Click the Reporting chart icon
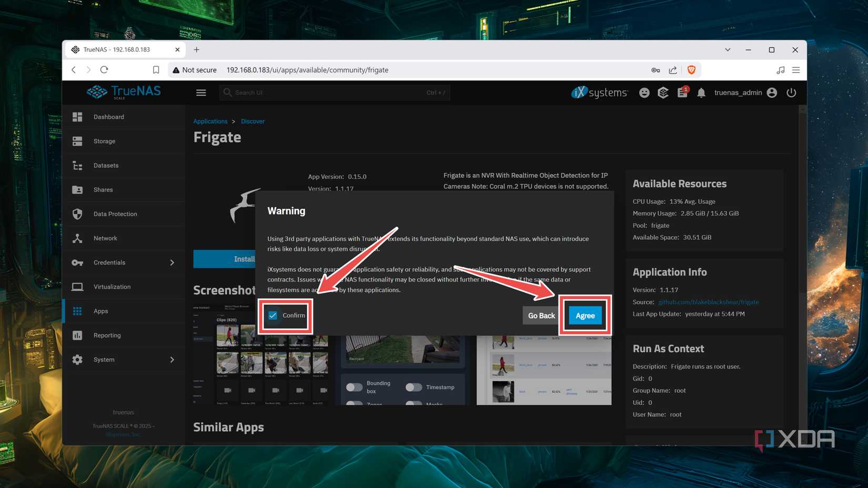 click(77, 335)
